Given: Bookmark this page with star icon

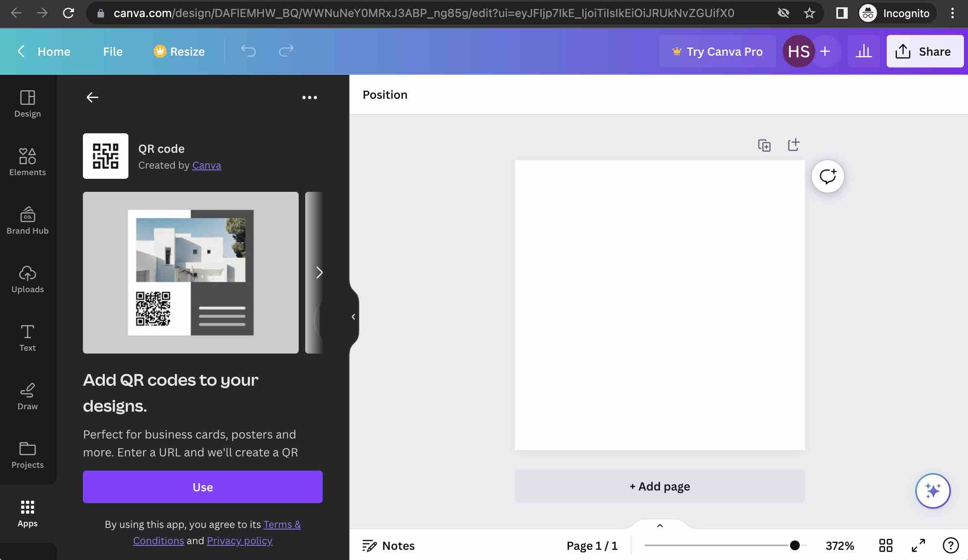Looking at the screenshot, I should [x=810, y=13].
